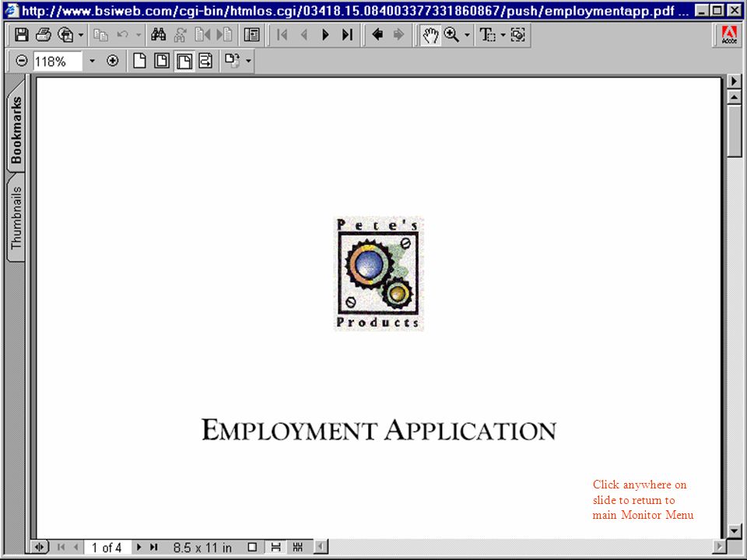Click the greyed Go to Next View arrow
The width and height of the screenshot is (747, 560).
tap(398, 35)
